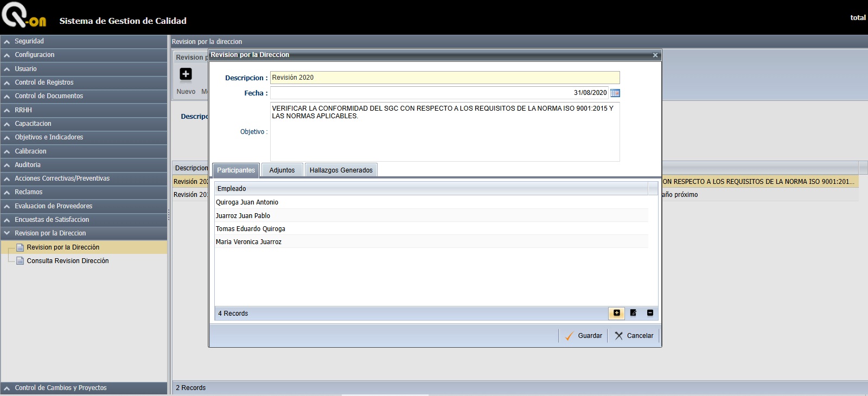Expand Control de Registros section

(x=84, y=82)
